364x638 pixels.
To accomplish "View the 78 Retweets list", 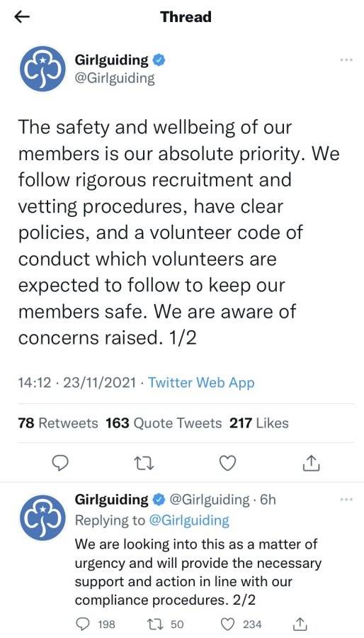I will coord(58,423).
